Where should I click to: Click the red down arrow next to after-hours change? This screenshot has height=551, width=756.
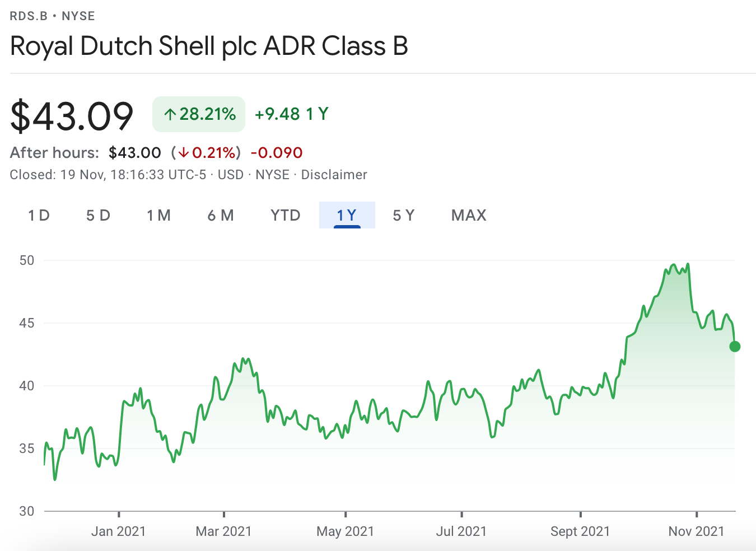pos(184,152)
